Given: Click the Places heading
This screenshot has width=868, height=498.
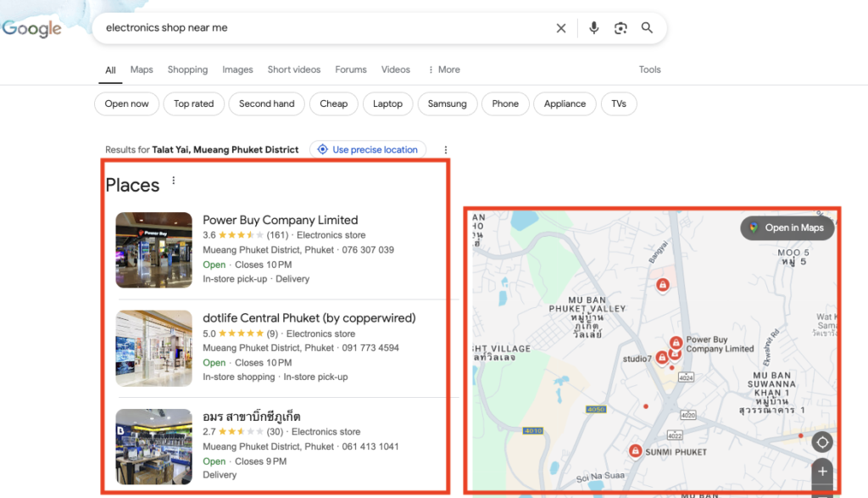Looking at the screenshot, I should coord(132,185).
